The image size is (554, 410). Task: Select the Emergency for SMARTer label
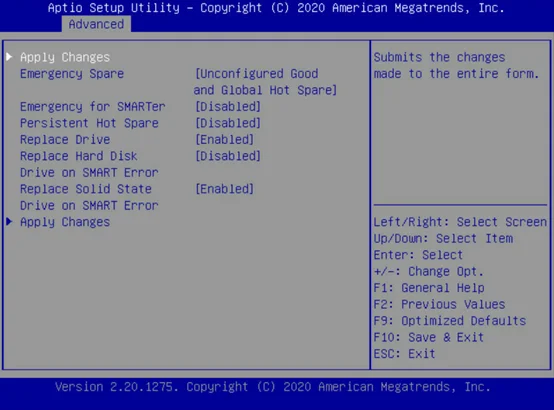click(93, 106)
